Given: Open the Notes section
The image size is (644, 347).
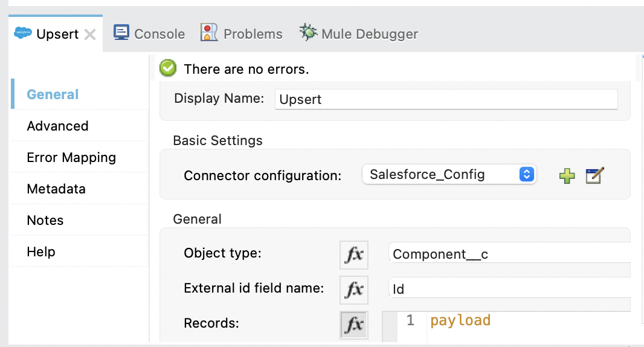Looking at the screenshot, I should point(45,220).
